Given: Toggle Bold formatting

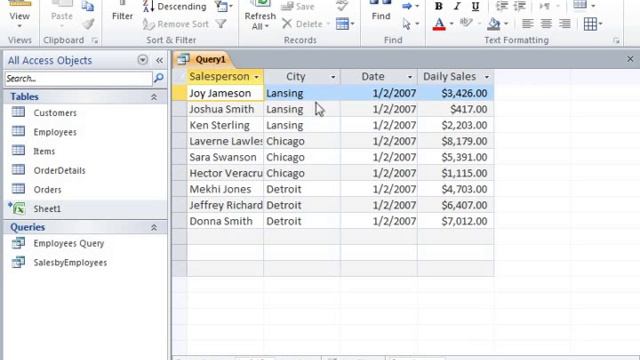Looking at the screenshot, I should pyautogui.click(x=438, y=6).
